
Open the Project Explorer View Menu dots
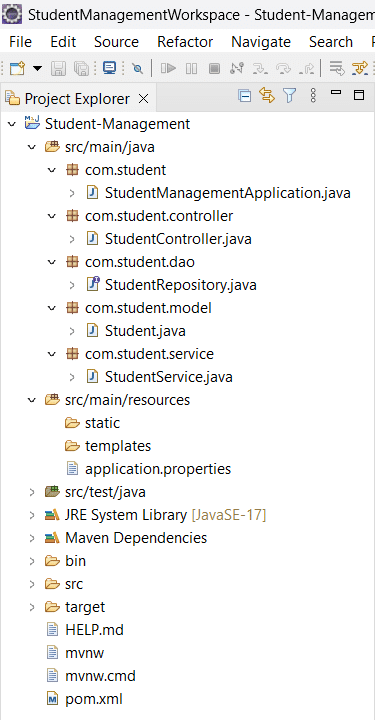[313, 96]
